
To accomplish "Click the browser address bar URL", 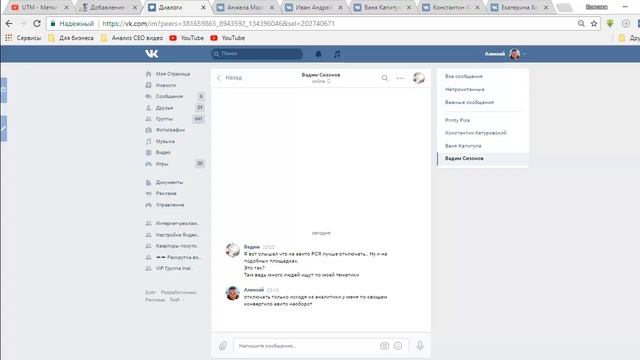I will 218,24.
